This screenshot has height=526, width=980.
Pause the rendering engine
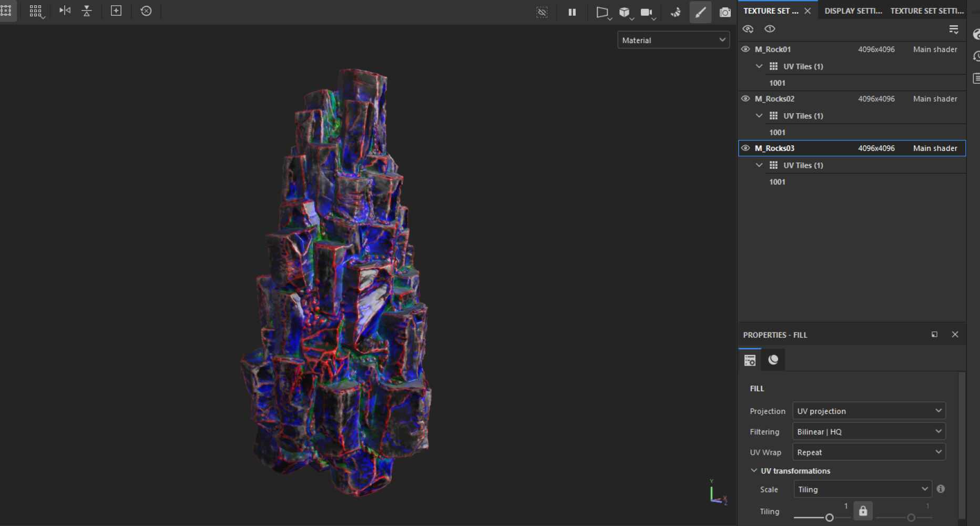click(572, 12)
